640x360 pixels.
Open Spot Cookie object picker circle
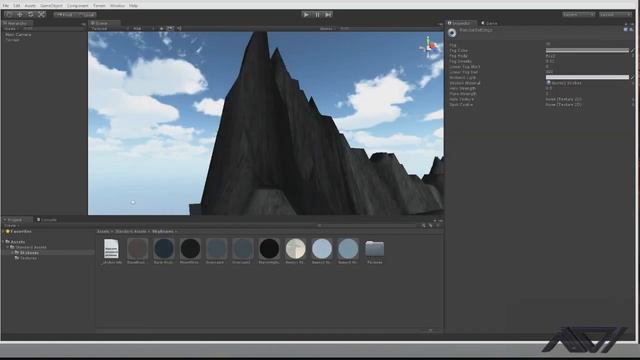[x=633, y=104]
